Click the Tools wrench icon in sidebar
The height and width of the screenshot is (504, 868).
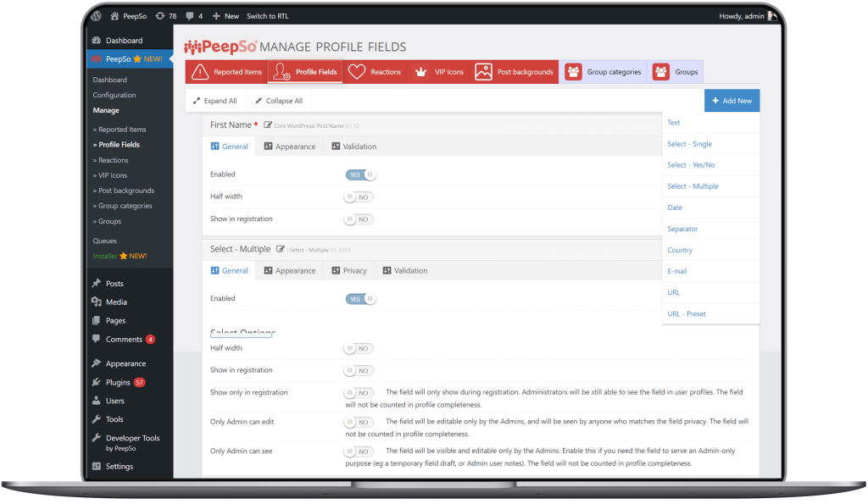[97, 419]
